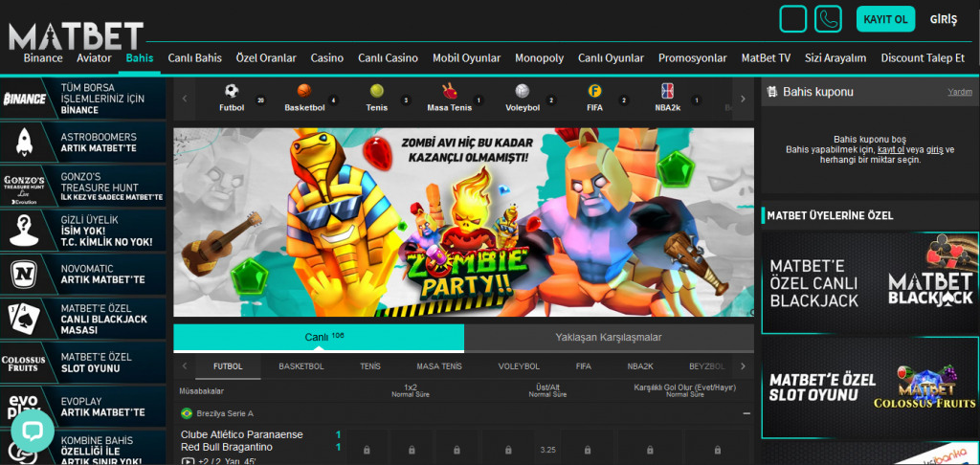Viewport: 980px width, 465px height.
Task: Click right arrow of live sports tabs
Action: pos(743,366)
